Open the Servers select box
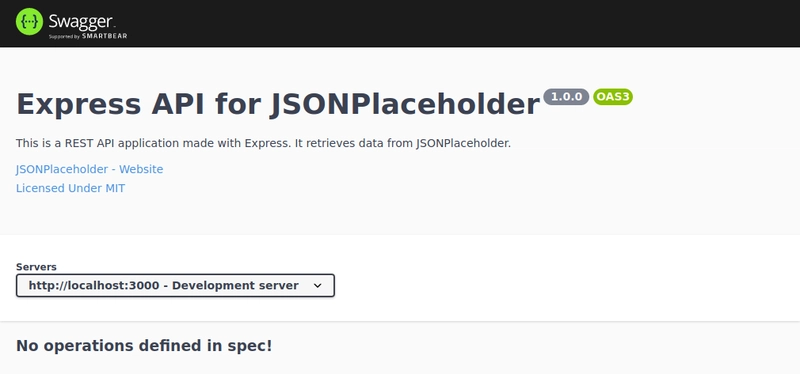The image size is (800, 374). click(176, 285)
